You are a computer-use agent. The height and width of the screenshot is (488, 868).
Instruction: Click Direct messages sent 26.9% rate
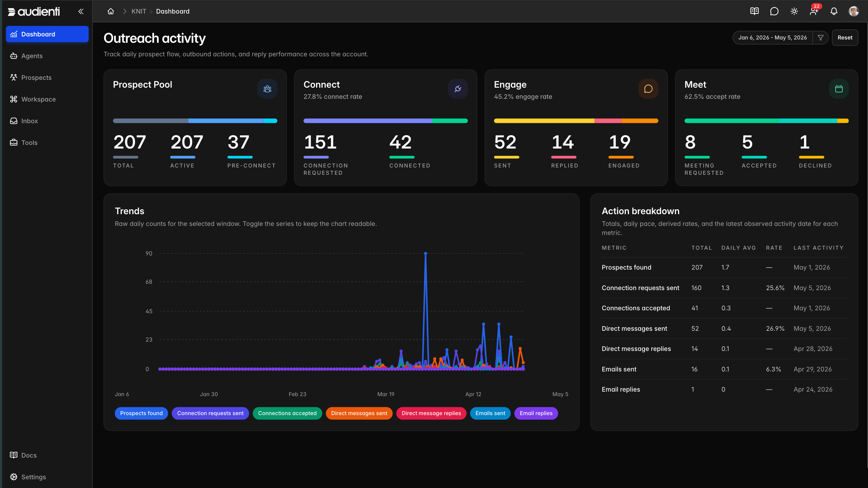coord(775,328)
